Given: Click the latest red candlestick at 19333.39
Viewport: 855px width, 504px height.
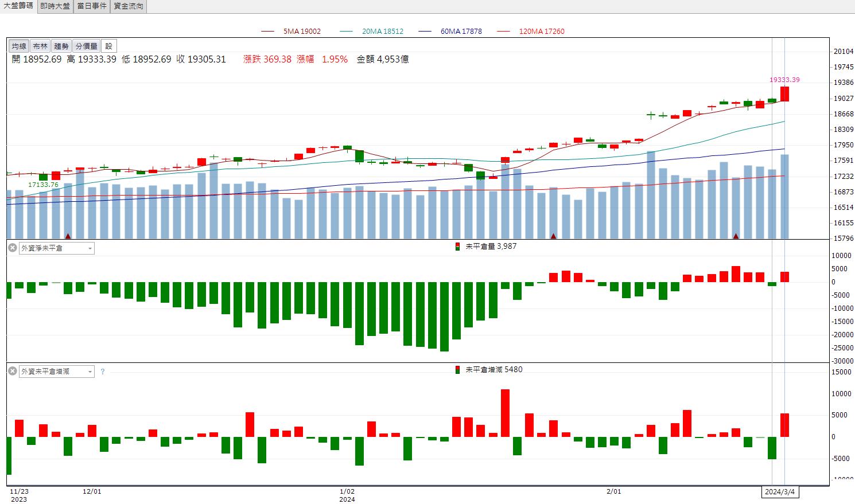Looking at the screenshot, I should click(784, 94).
